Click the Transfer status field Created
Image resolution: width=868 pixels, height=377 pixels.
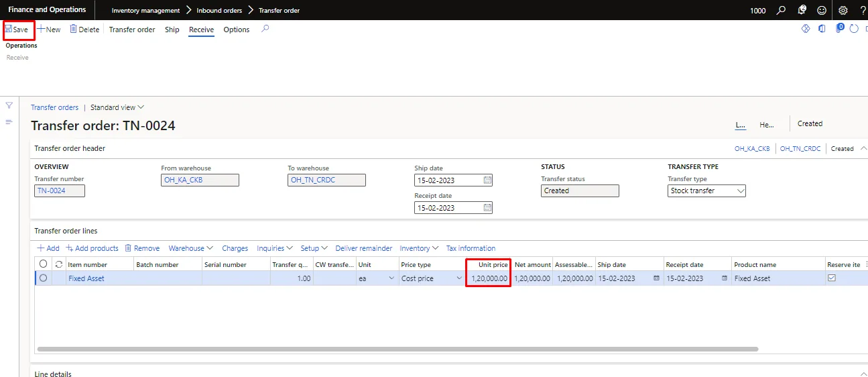click(x=580, y=191)
